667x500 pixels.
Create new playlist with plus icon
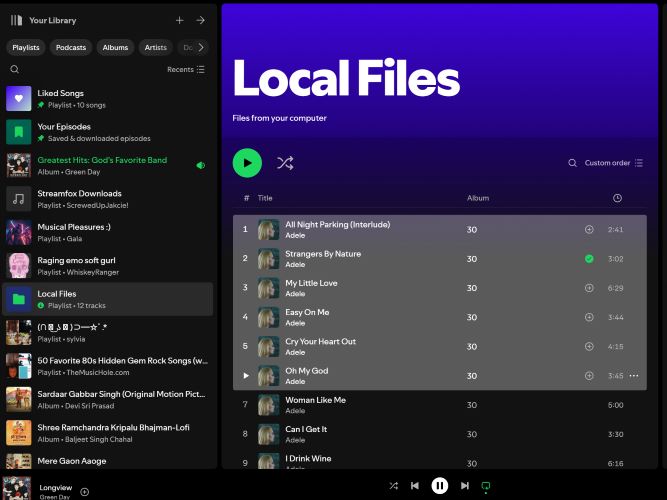(x=180, y=20)
